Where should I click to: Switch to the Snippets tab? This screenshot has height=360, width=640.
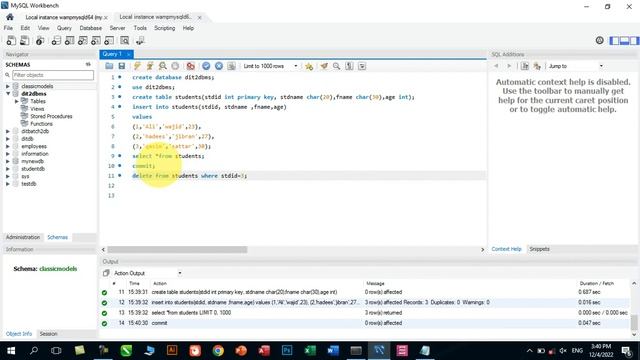click(539, 249)
